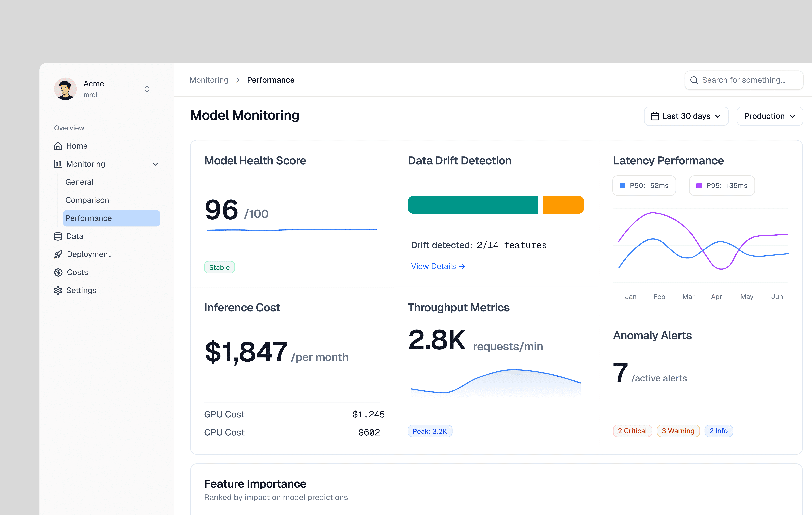Viewport: 812px width, 515px height.
Task: Click the orange drift bar segment
Action: [x=563, y=205]
